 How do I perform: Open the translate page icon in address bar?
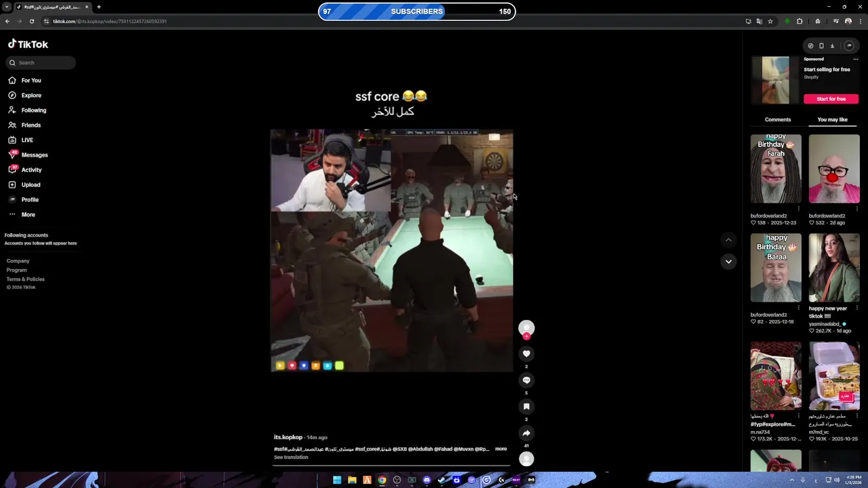[x=759, y=21]
